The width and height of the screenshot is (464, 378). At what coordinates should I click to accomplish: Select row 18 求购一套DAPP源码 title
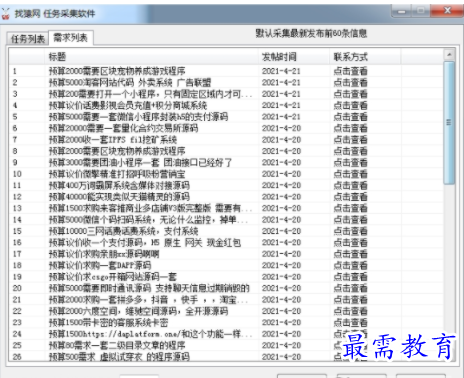(x=100, y=265)
